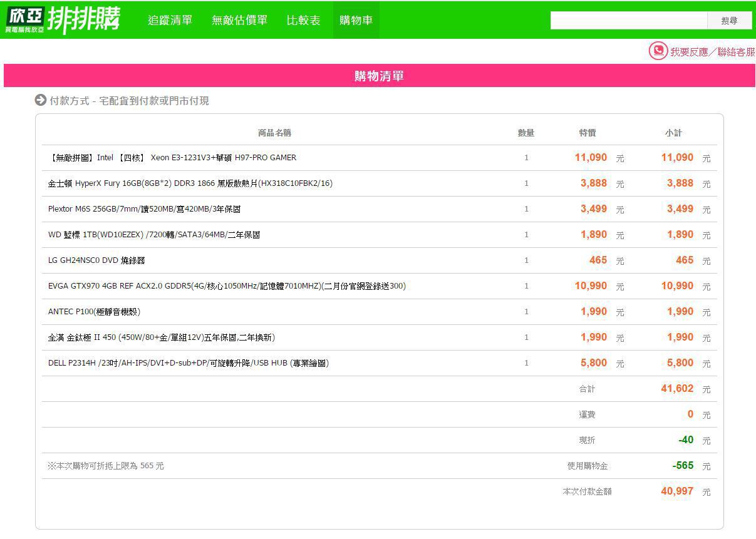Click the shopping credit value -565
Screen dimensions: 756x539
[683, 466]
